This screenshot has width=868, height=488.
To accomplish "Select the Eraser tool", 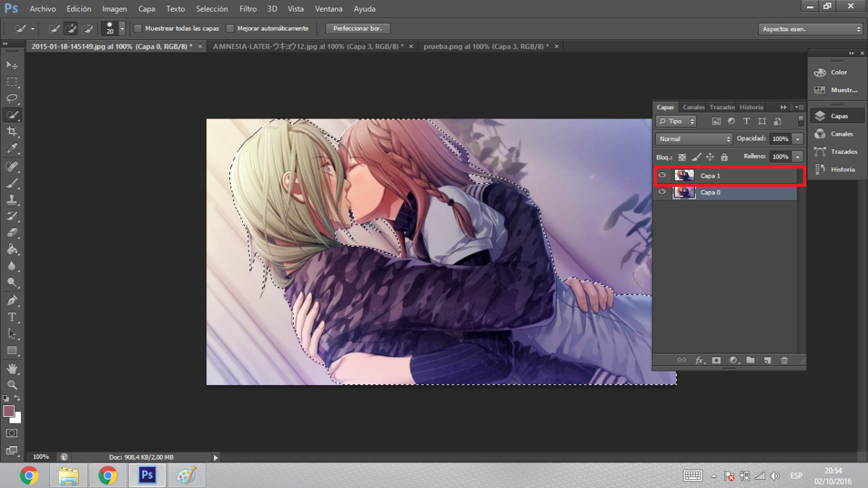I will tap(12, 233).
